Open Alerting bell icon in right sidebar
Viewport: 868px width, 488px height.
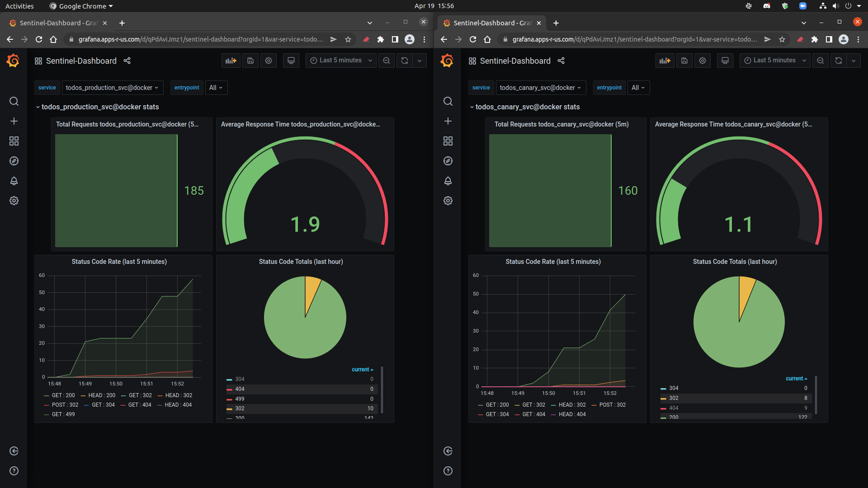448,181
